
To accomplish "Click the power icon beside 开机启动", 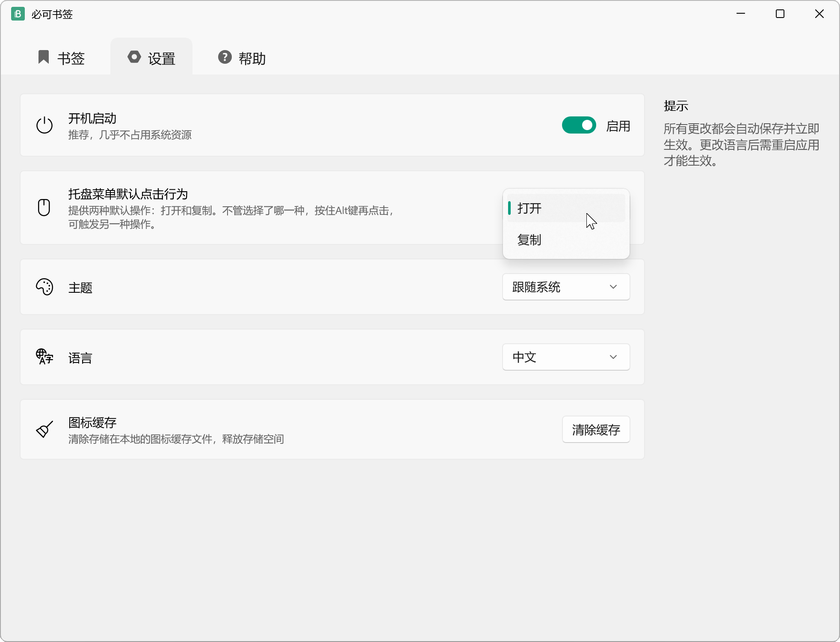I will 44,125.
